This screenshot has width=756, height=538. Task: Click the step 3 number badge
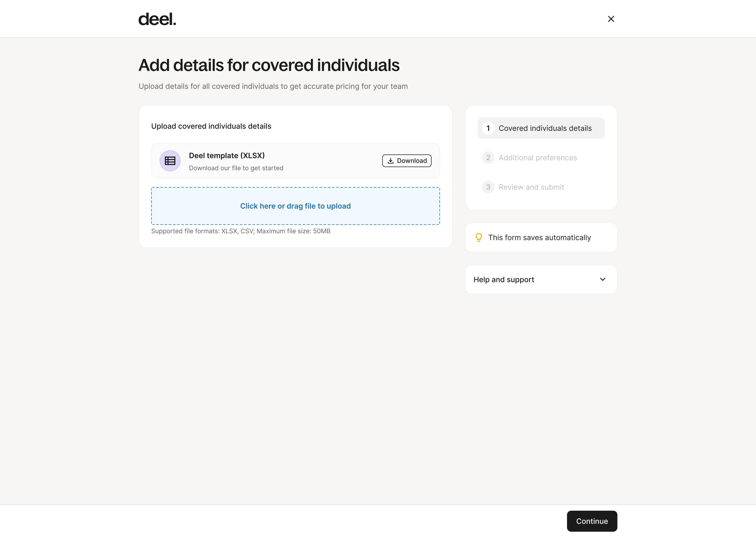pyautogui.click(x=488, y=187)
